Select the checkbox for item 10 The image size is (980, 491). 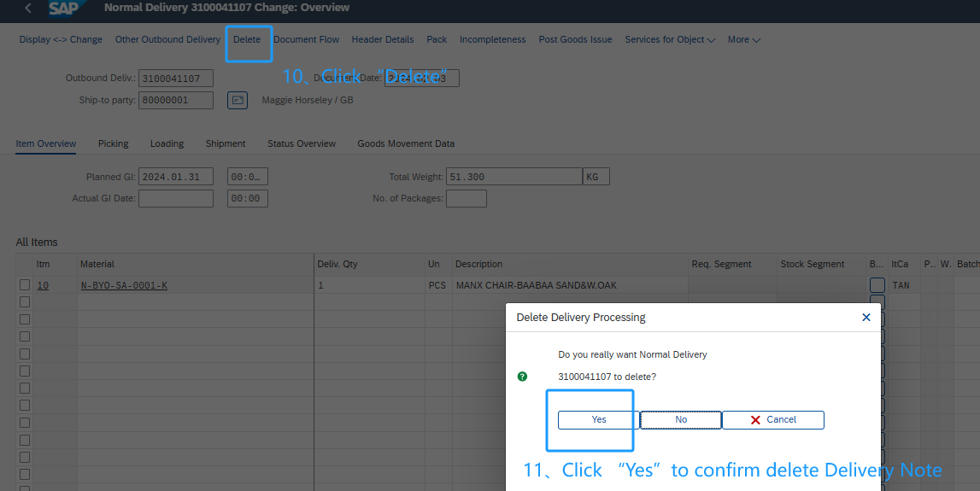tap(25, 285)
